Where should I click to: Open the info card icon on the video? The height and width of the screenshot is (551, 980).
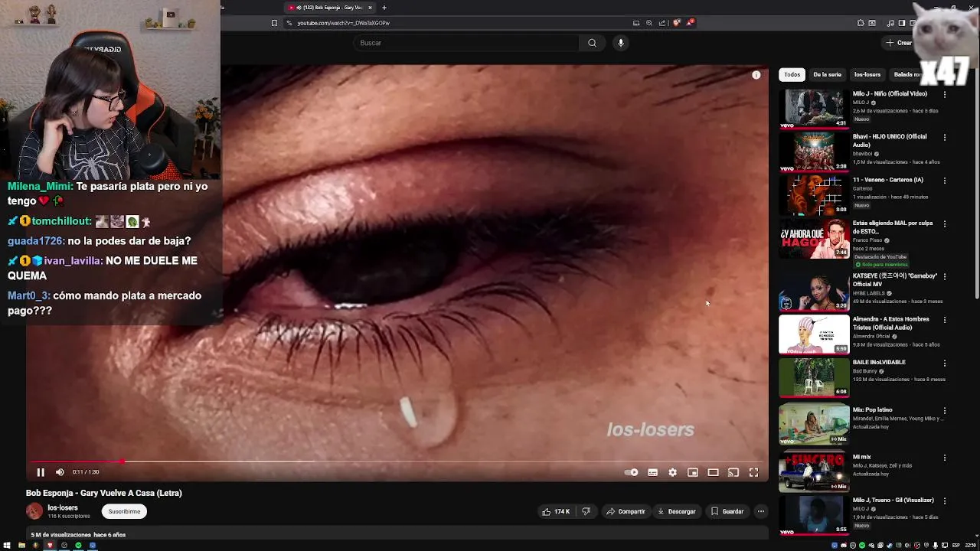[756, 75]
